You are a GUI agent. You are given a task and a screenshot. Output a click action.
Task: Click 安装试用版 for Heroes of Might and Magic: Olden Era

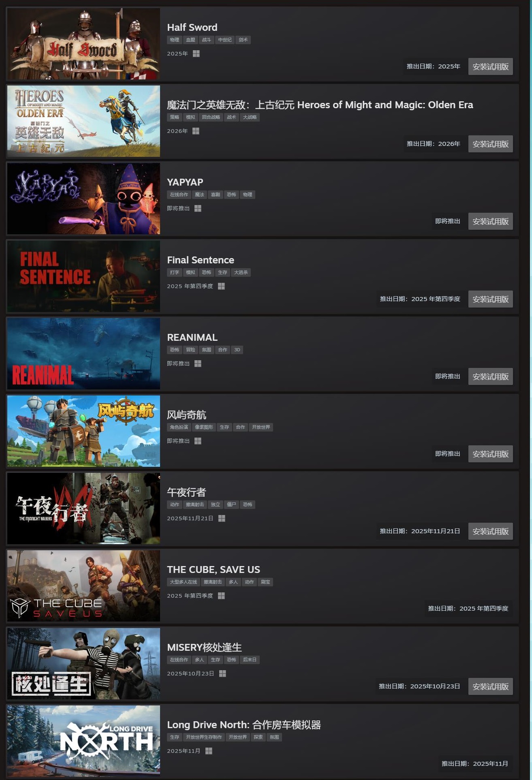point(490,144)
